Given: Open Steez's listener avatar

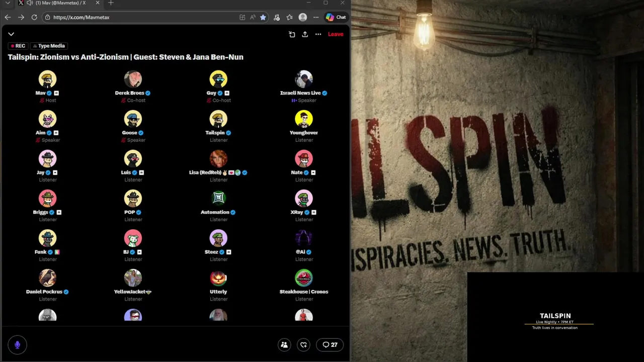Looking at the screenshot, I should [x=218, y=238].
